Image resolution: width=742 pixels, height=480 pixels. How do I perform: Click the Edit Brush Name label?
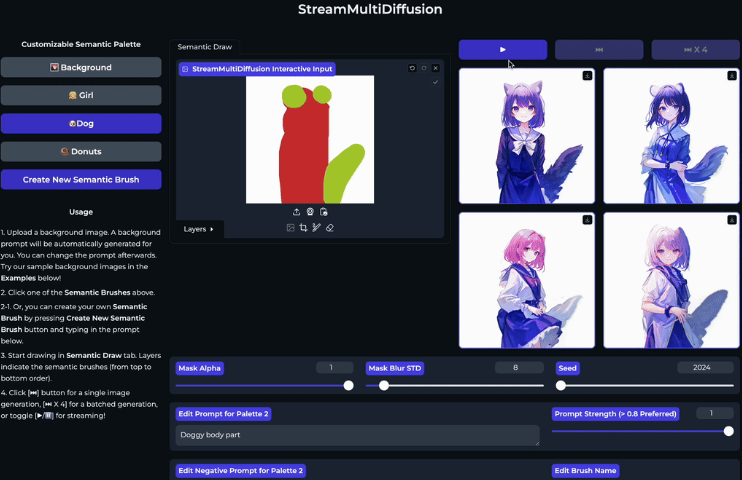pos(585,471)
